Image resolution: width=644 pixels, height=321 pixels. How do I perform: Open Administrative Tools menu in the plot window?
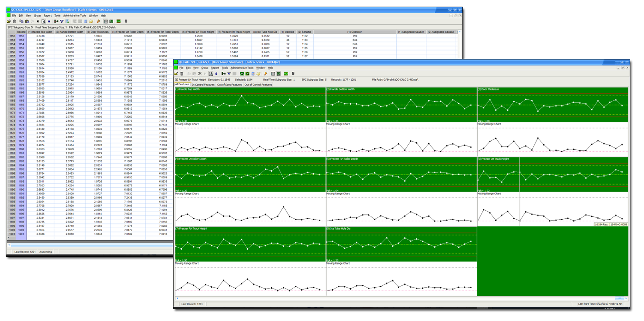[241, 68]
